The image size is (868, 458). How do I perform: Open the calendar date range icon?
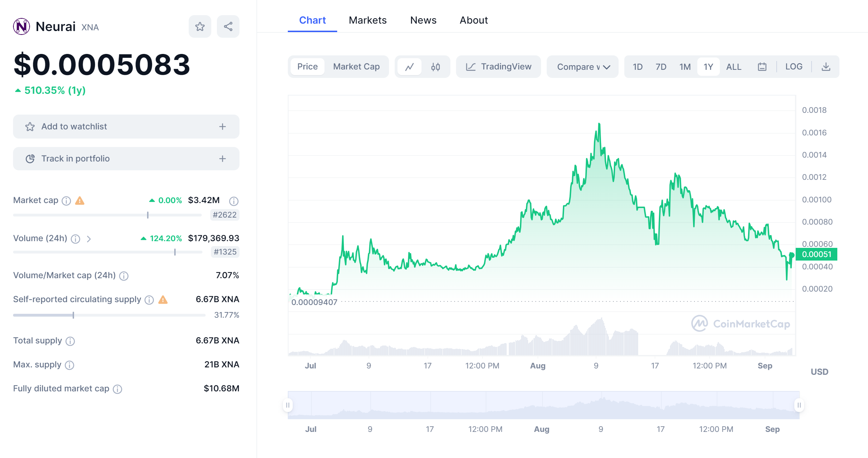point(762,67)
